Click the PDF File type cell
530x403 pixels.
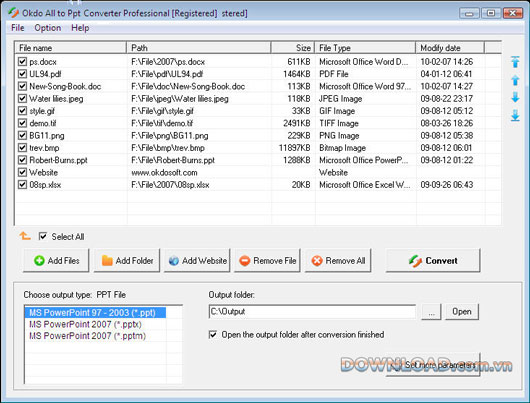click(334, 74)
